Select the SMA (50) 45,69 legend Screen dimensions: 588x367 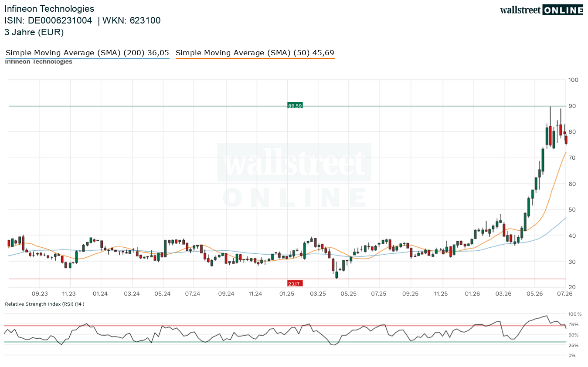[x=255, y=53]
